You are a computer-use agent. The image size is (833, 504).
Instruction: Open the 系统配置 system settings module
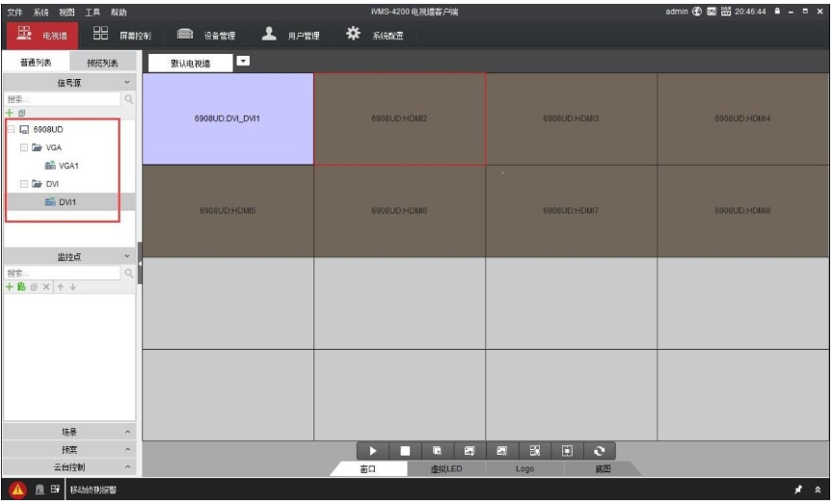pos(376,36)
